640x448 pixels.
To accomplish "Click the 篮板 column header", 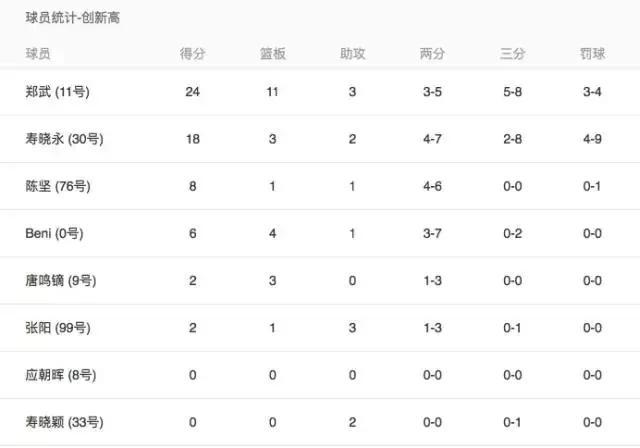I will pos(272,54).
